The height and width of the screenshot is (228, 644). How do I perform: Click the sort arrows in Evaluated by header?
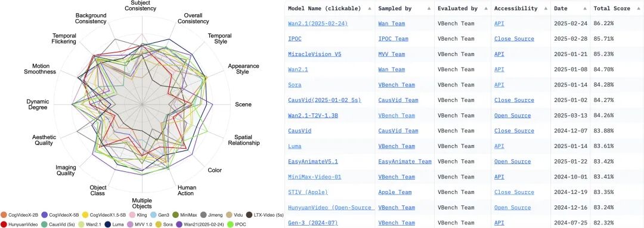tap(485, 8)
